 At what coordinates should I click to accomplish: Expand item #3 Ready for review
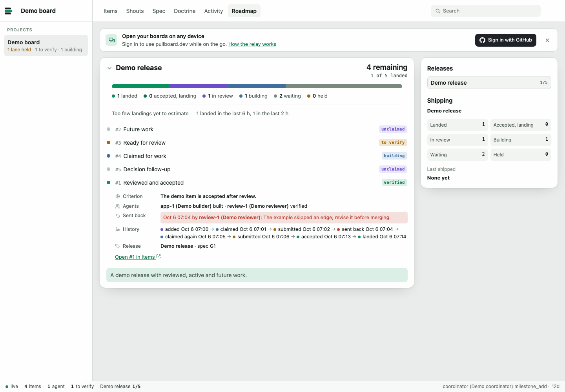(x=257, y=143)
